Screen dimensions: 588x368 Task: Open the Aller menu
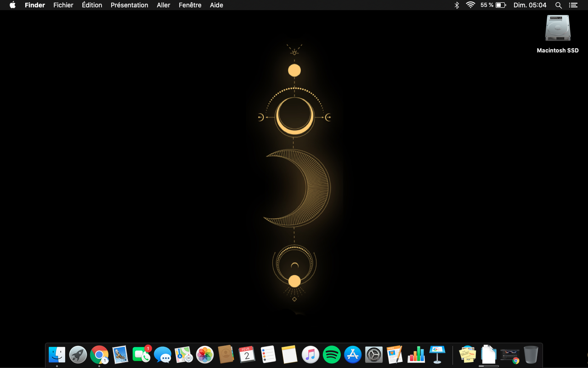point(164,5)
